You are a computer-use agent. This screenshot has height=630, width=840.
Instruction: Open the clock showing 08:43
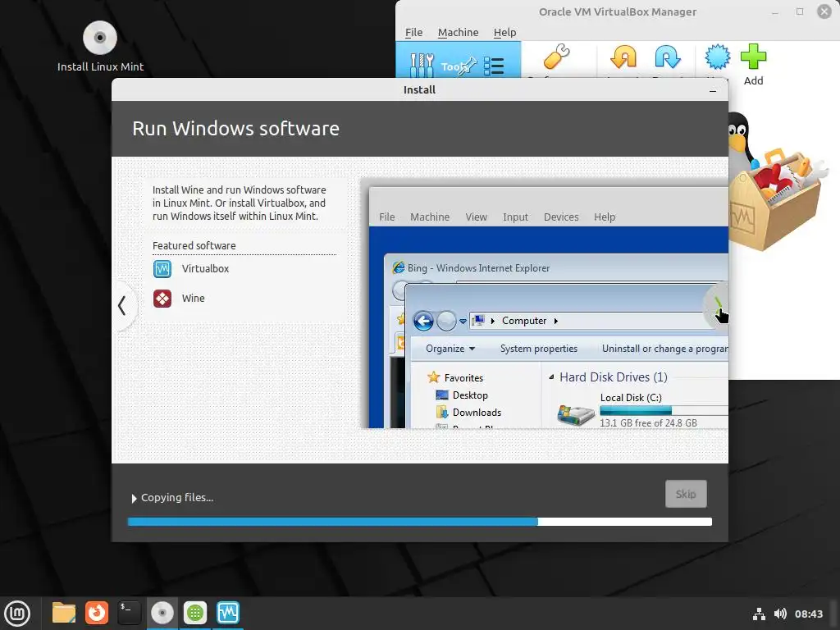[808, 614]
